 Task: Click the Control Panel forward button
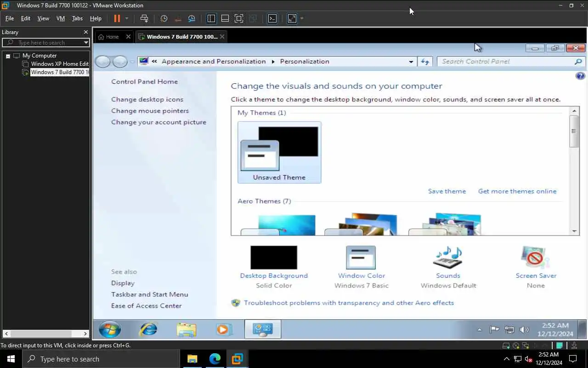[x=120, y=62]
